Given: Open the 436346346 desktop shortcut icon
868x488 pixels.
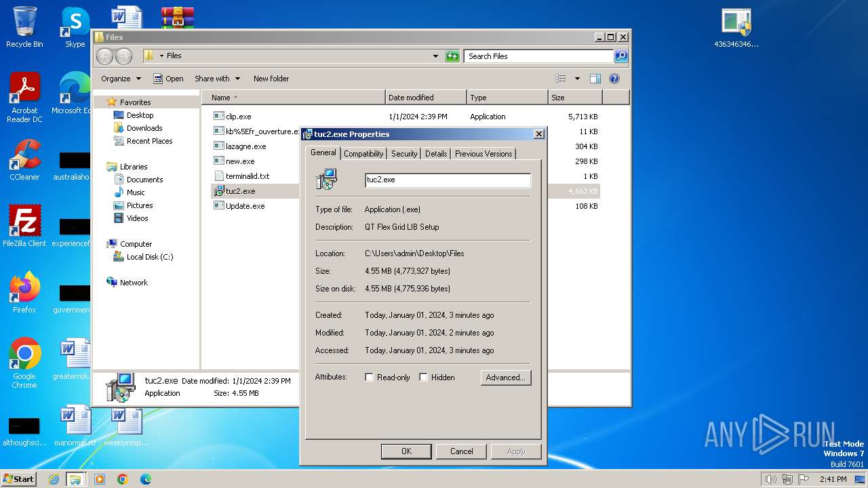Looking at the screenshot, I should [736, 28].
